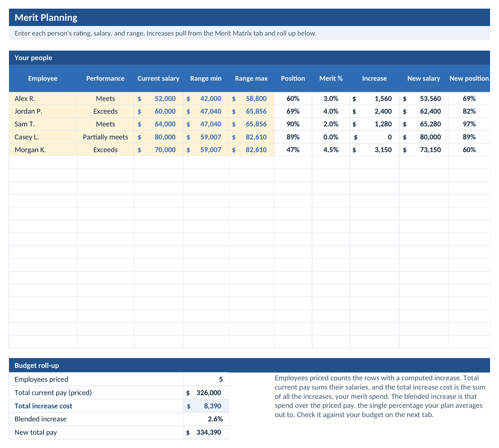Select the Merit Planning title cell
Screen dimensions: 499x448
pos(249,17)
